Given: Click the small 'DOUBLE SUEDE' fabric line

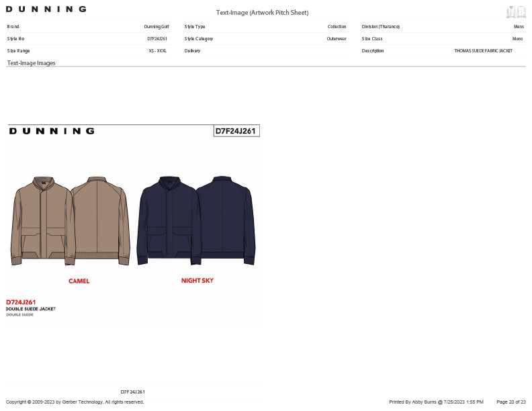Looking at the screenshot, I should pyautogui.click(x=19, y=315).
